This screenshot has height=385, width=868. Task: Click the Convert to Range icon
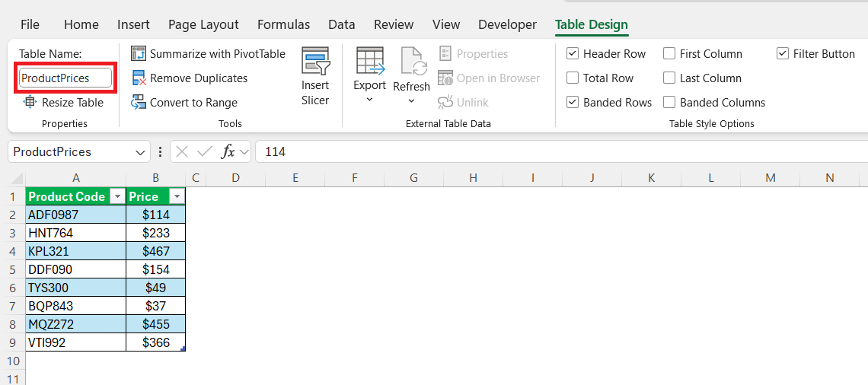click(138, 102)
